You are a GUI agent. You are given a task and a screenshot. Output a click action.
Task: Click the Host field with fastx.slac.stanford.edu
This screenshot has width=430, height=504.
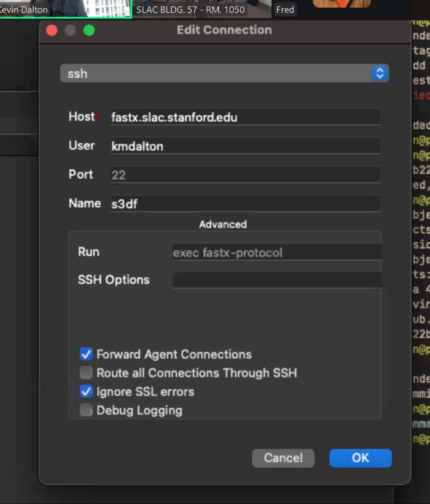[x=245, y=117]
